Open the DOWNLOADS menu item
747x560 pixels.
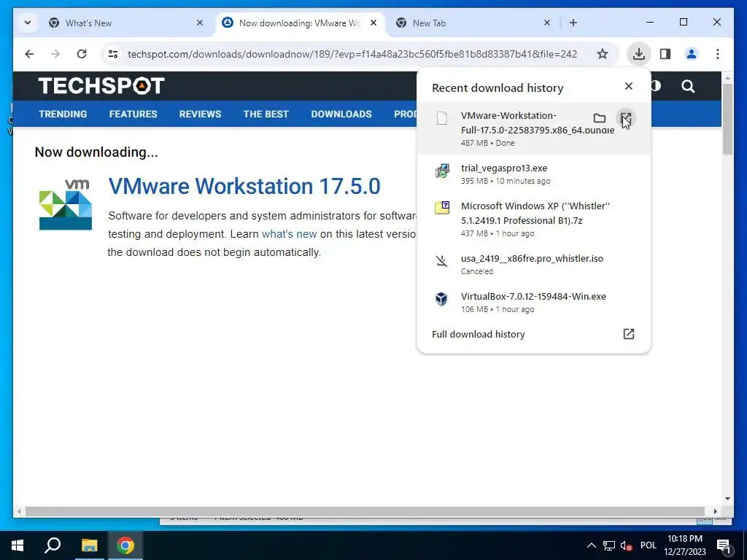point(341,114)
